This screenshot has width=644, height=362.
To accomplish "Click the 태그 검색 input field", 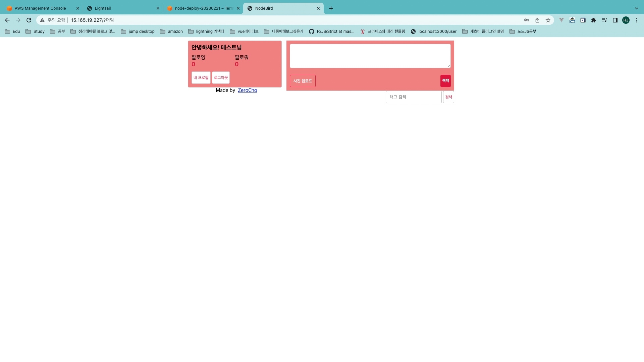I will (414, 97).
